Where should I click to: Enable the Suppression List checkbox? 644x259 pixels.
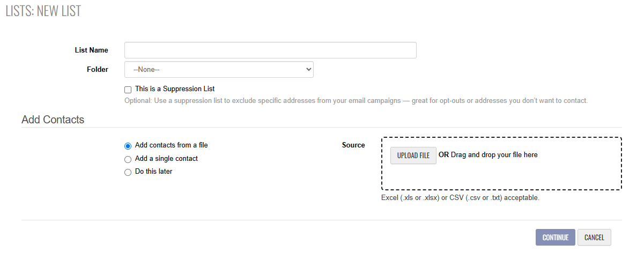pyautogui.click(x=128, y=90)
